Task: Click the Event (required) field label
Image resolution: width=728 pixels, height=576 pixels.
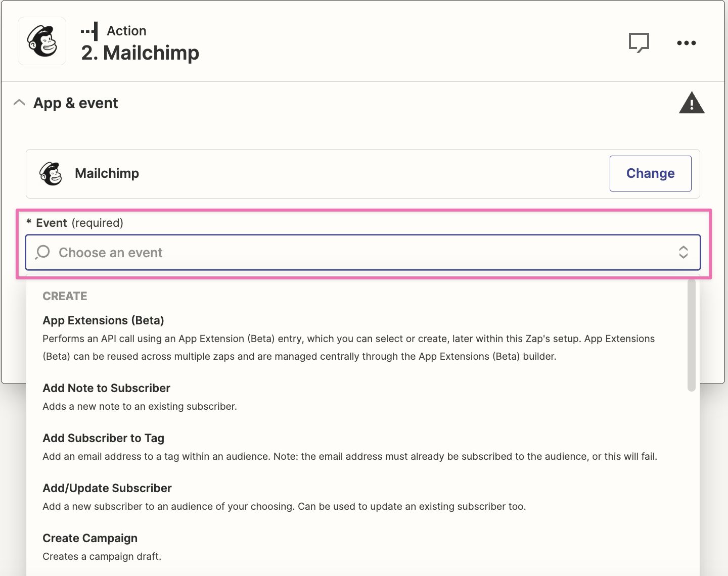Action: pos(75,223)
